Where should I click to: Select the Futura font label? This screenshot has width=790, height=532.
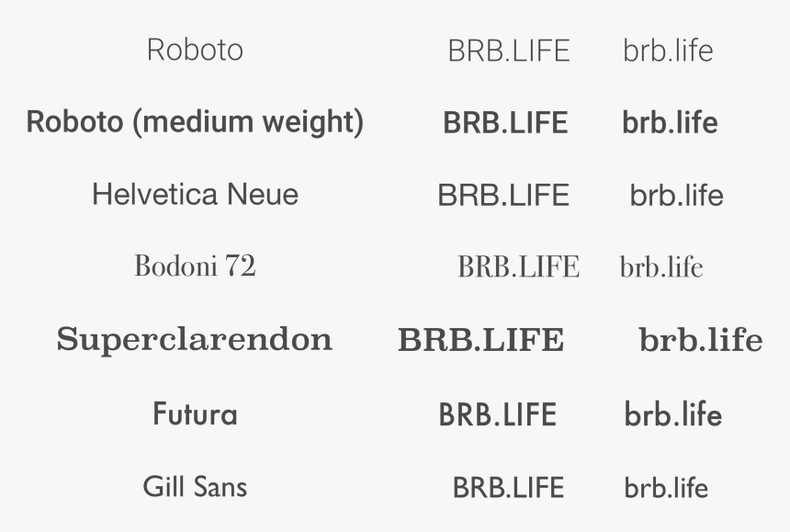[195, 413]
